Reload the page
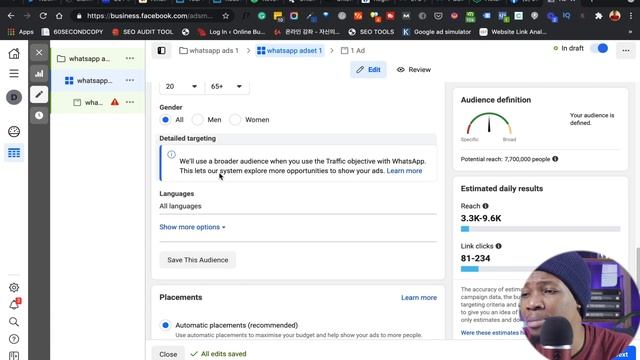This screenshot has width=640, height=360. click(x=43, y=16)
